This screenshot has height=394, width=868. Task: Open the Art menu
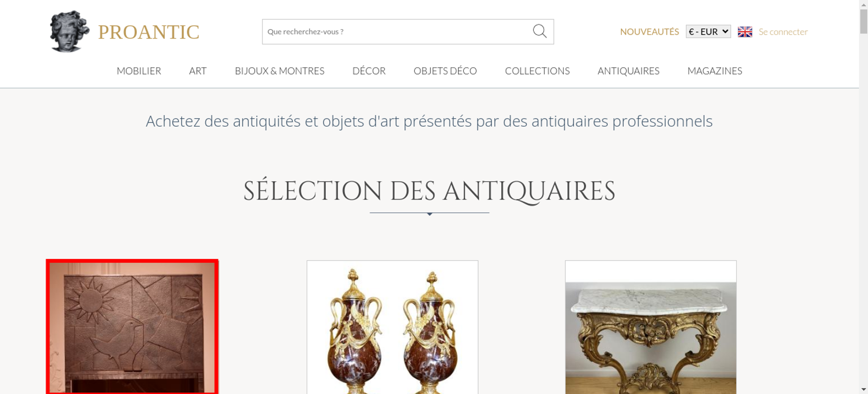198,71
